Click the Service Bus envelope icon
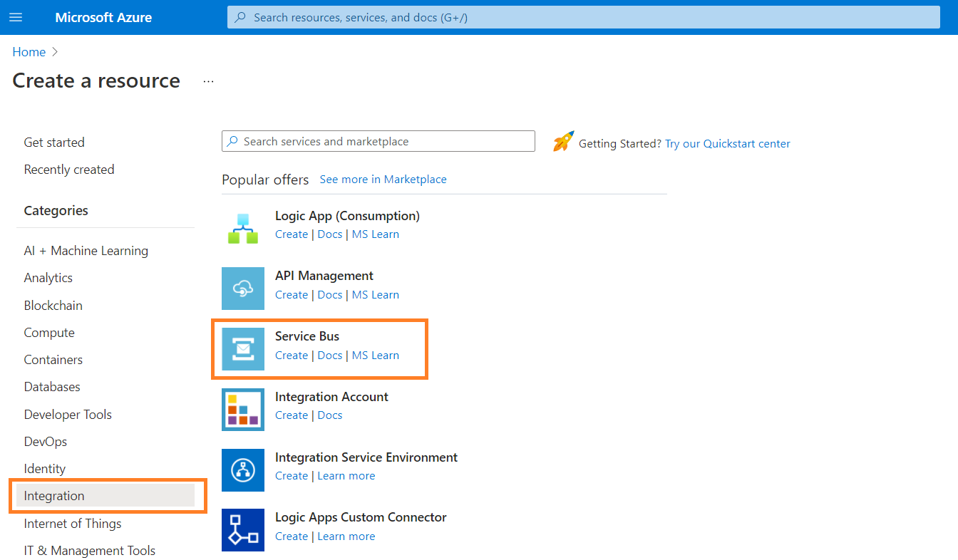 [243, 349]
